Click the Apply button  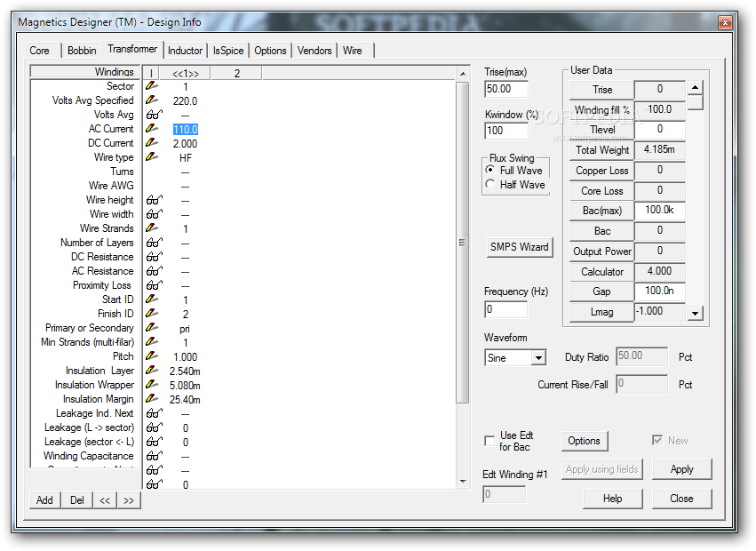681,469
